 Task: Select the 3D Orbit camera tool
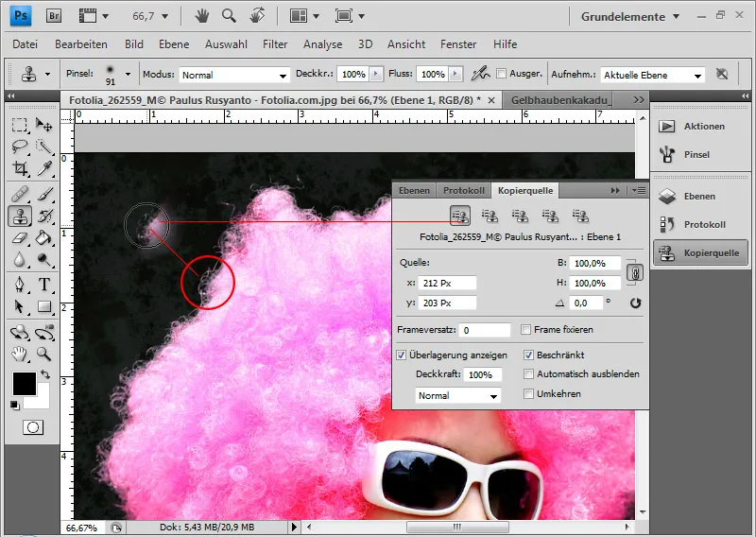tap(43, 333)
